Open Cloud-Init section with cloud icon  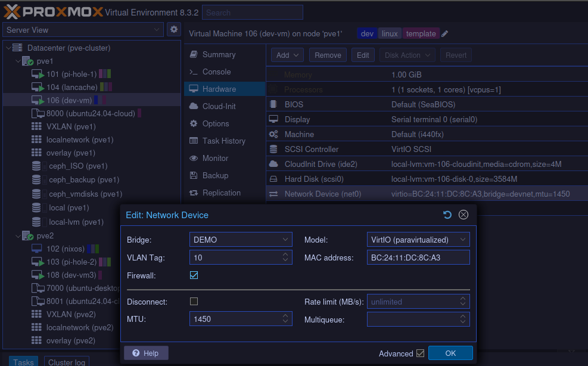coord(193,106)
